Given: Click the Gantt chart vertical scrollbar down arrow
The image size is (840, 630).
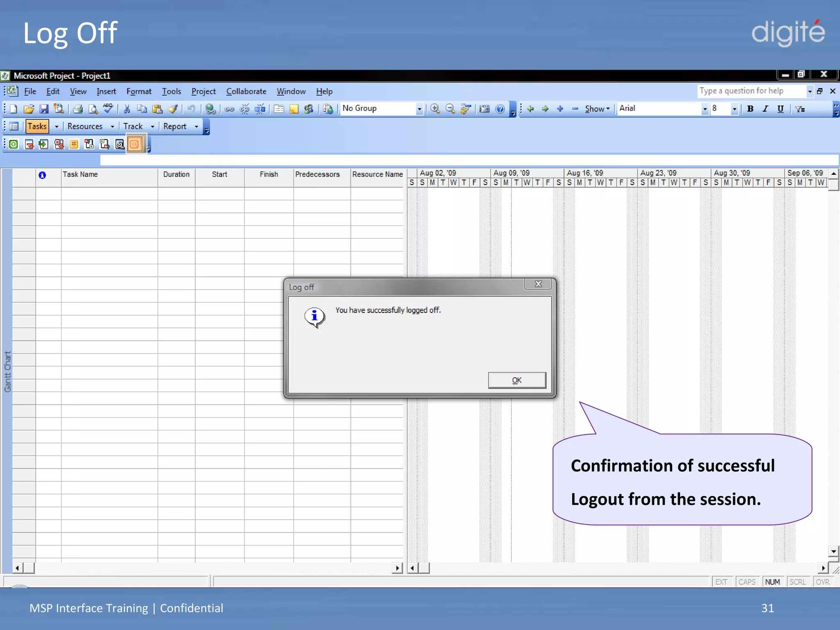Looking at the screenshot, I should 833,552.
